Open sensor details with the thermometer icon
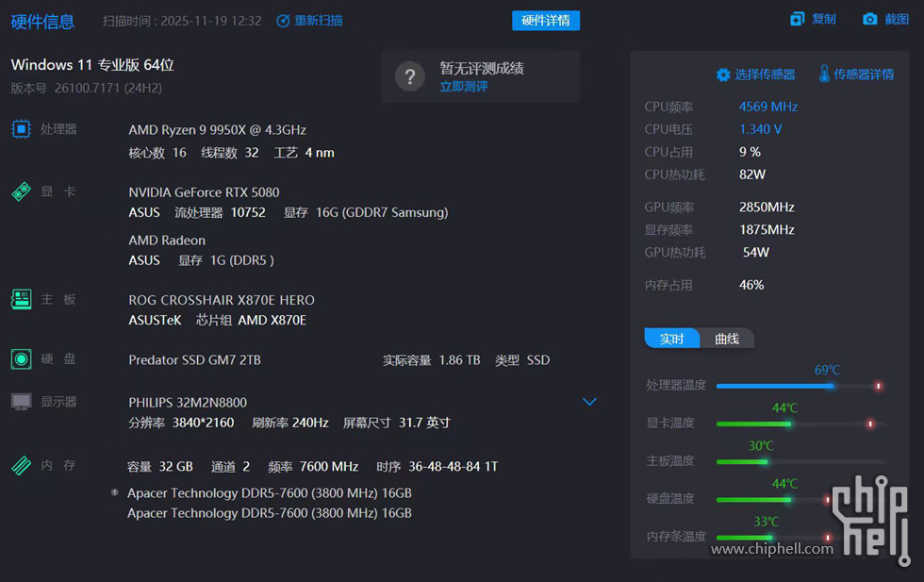Screen dimensions: 924x582 click(x=824, y=74)
